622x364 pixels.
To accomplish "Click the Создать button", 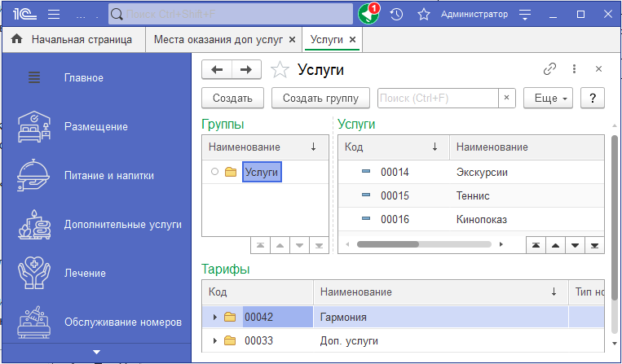I will [x=232, y=98].
